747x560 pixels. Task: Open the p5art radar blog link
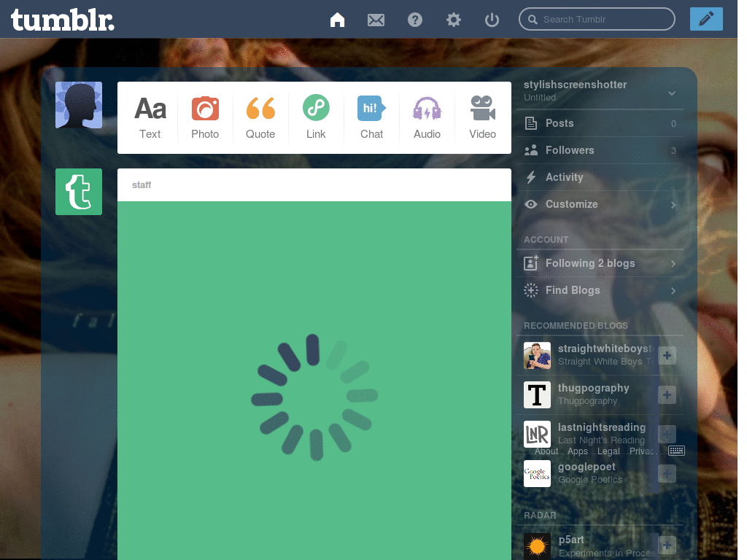[x=571, y=540]
